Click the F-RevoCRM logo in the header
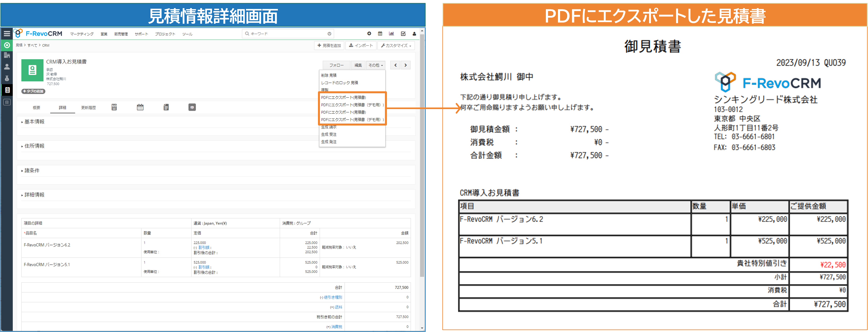 pos(38,33)
